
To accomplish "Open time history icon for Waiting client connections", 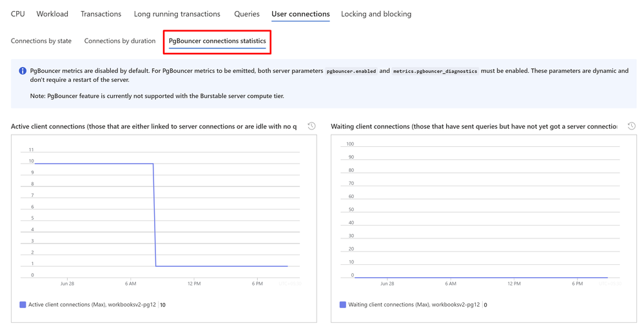I will [632, 126].
